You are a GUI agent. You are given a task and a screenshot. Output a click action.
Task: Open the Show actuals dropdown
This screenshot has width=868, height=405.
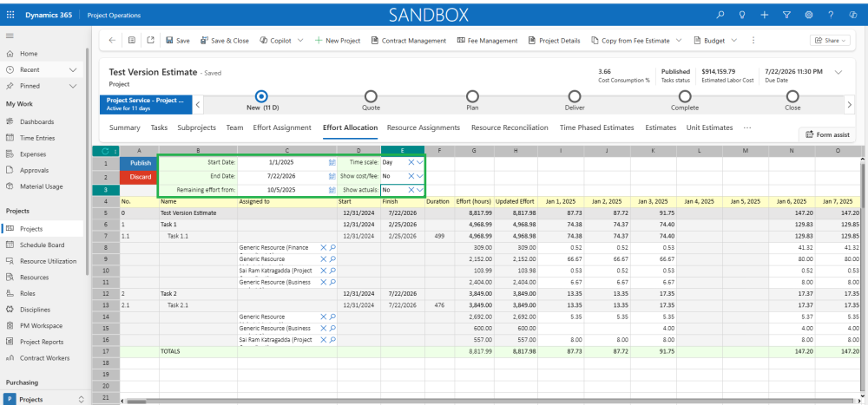click(421, 190)
